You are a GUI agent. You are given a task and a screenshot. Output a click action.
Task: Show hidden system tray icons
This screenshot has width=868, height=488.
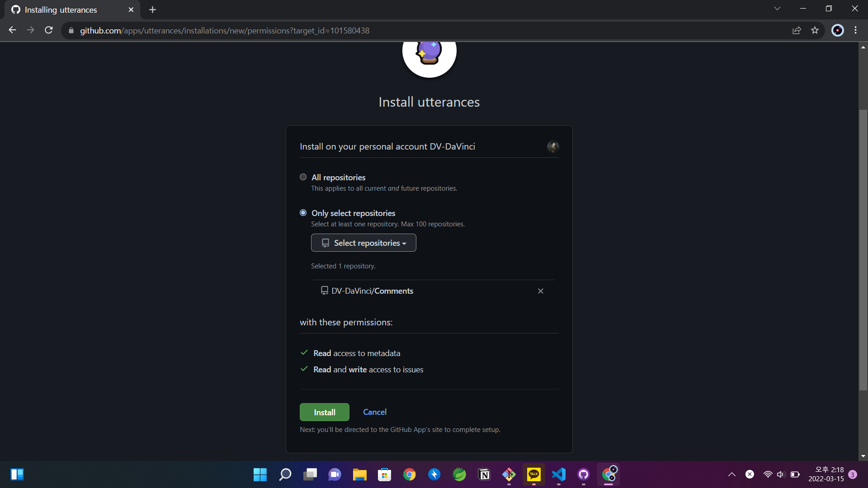pos(731,474)
